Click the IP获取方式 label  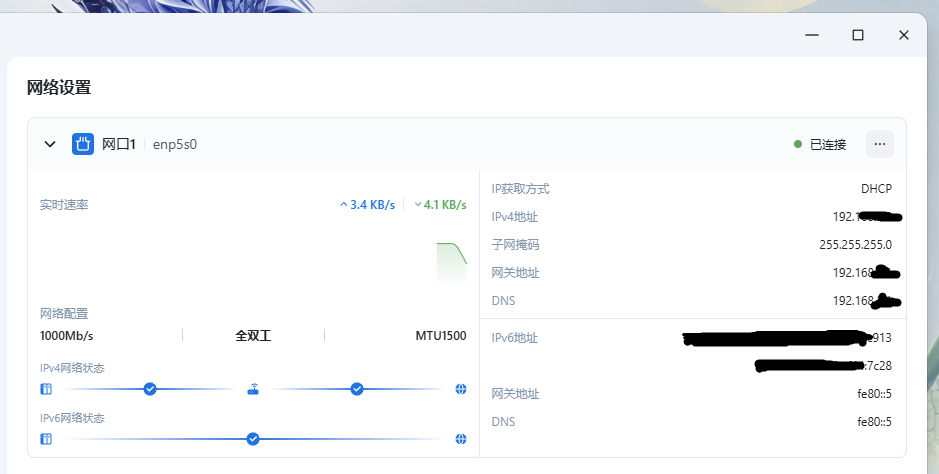click(x=520, y=189)
